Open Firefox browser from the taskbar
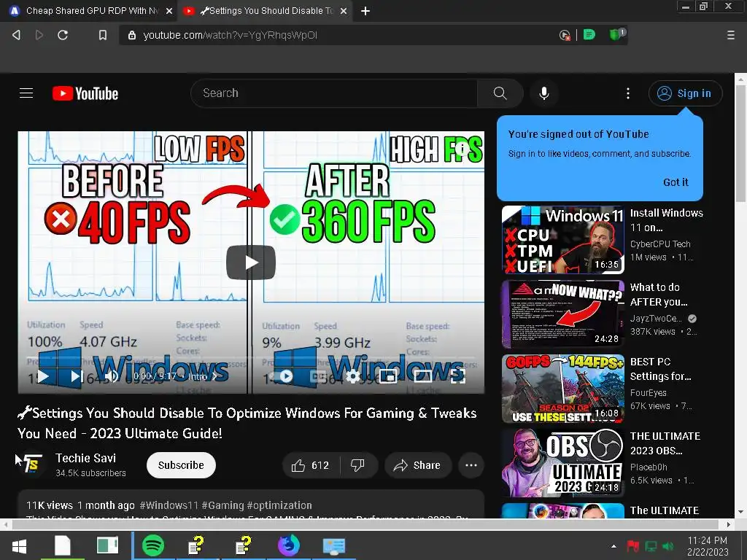Viewport: 747px width, 560px height. (289, 545)
